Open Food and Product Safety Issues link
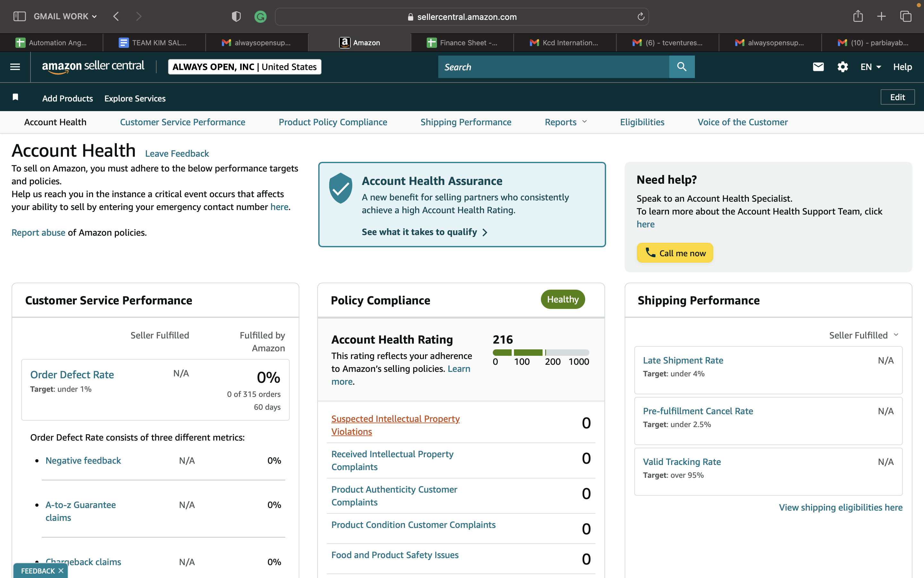The width and height of the screenshot is (924, 578). [395, 555]
